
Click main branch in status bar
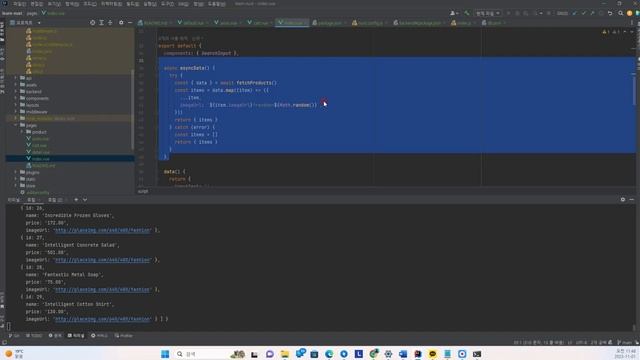coord(625,342)
